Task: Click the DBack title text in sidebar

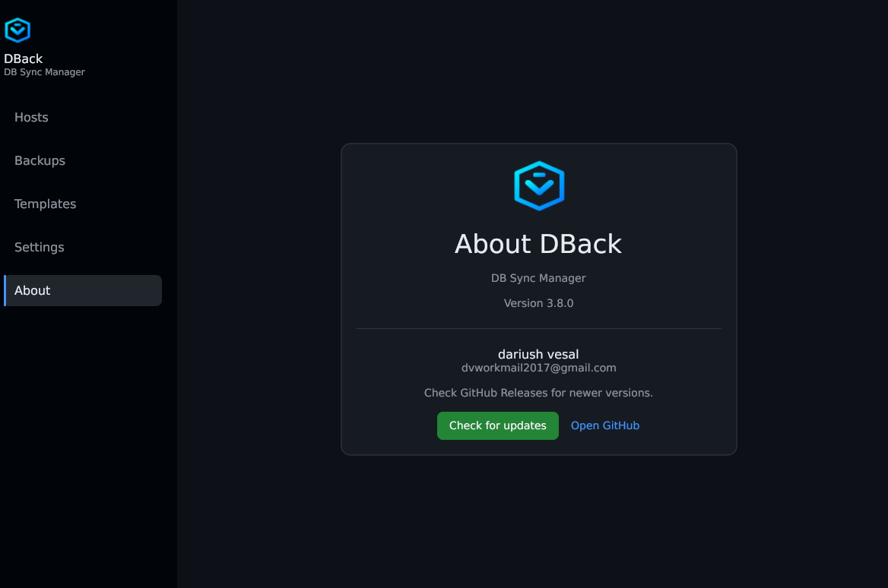Action: click(x=24, y=58)
